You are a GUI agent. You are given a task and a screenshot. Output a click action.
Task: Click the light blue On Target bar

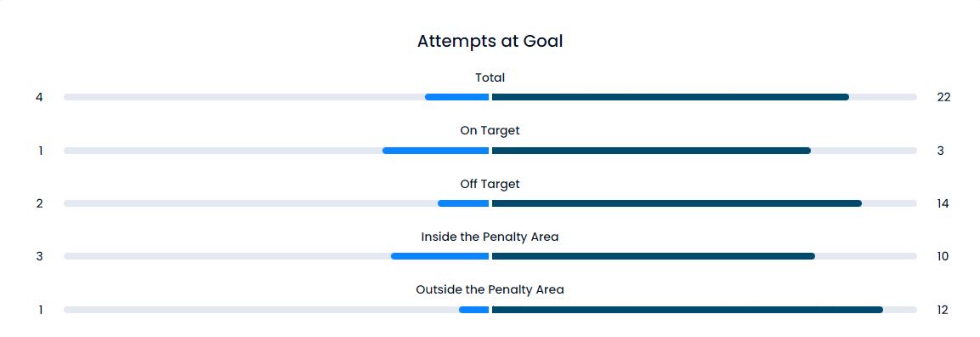coord(436,151)
